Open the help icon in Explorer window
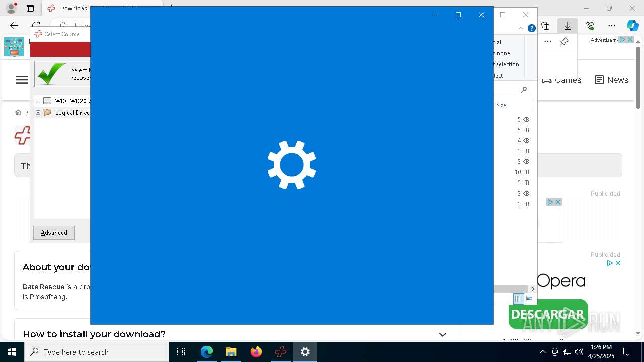Image resolution: width=644 pixels, height=362 pixels. coord(531,28)
